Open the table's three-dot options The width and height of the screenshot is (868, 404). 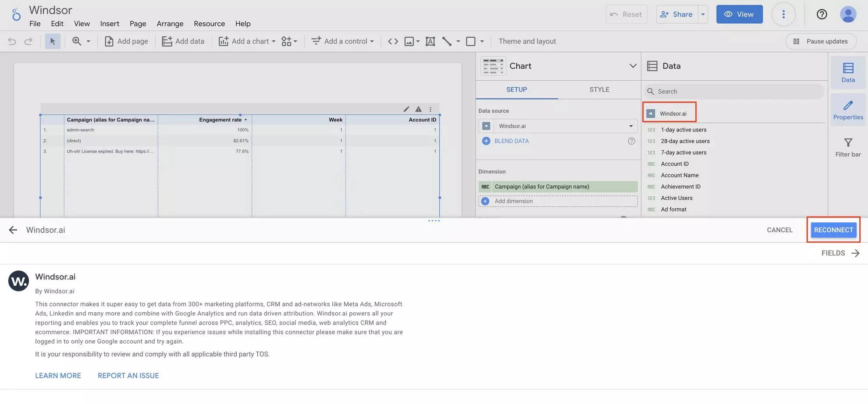[x=430, y=109]
